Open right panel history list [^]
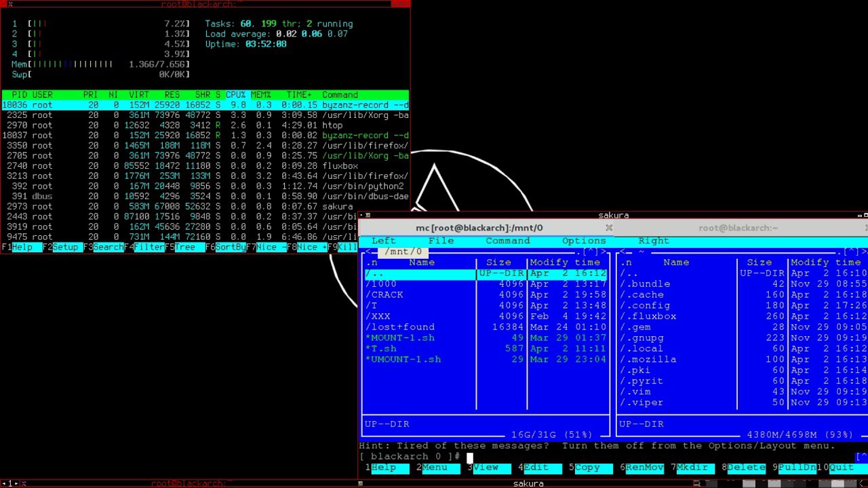The image size is (868, 488). point(850,252)
